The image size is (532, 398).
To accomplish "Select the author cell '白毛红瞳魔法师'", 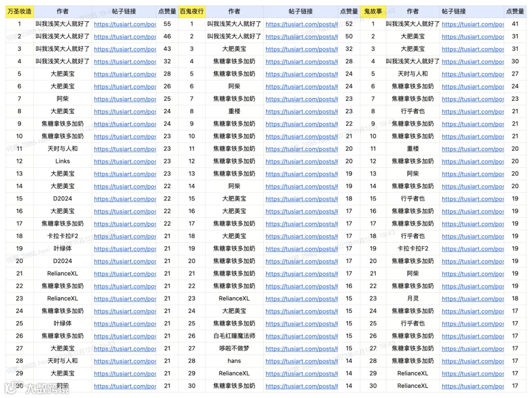I will pos(234,336).
